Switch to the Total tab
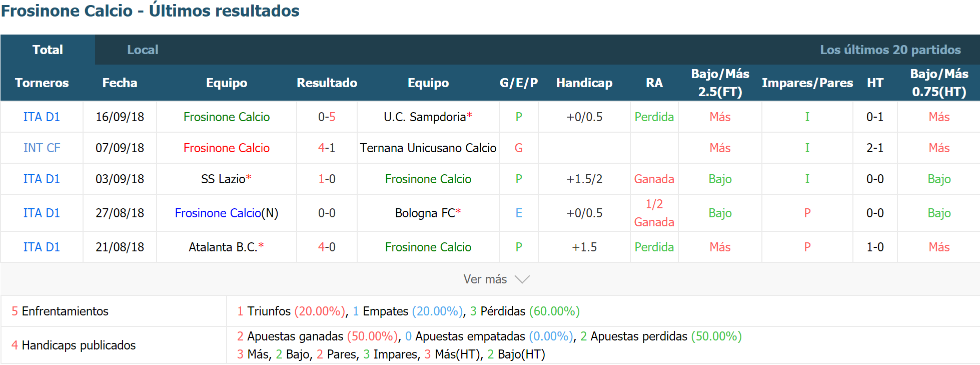Image resolution: width=980 pixels, height=365 pixels. pos(48,50)
